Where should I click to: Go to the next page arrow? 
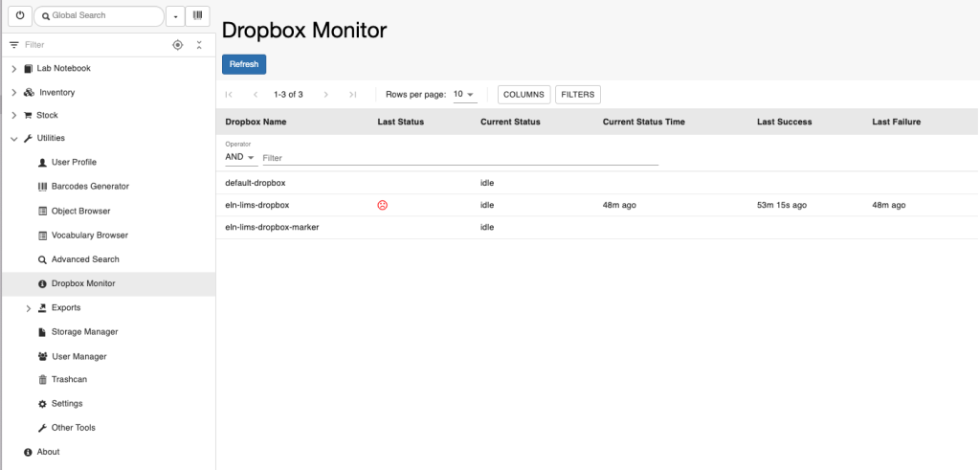[x=325, y=95]
